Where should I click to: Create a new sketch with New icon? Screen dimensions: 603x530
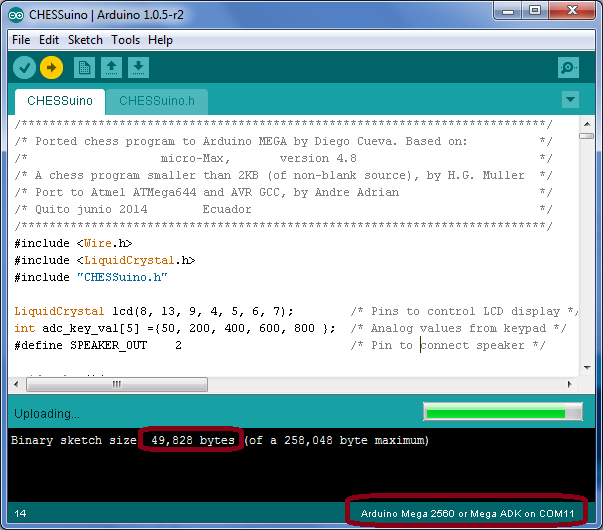pos(84,68)
